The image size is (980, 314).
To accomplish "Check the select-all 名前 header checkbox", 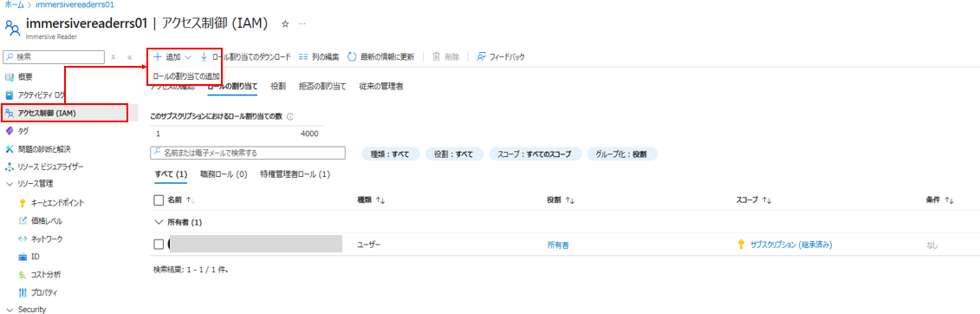I will pos(159,200).
